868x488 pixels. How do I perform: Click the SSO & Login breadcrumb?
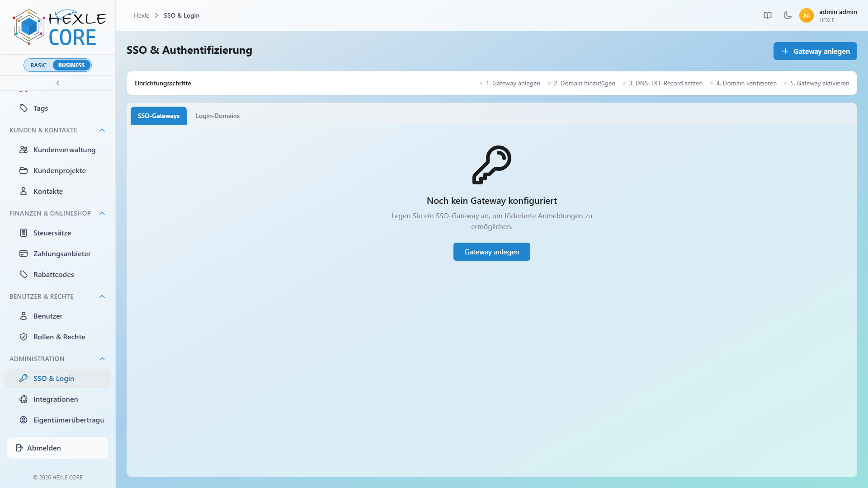click(x=181, y=15)
